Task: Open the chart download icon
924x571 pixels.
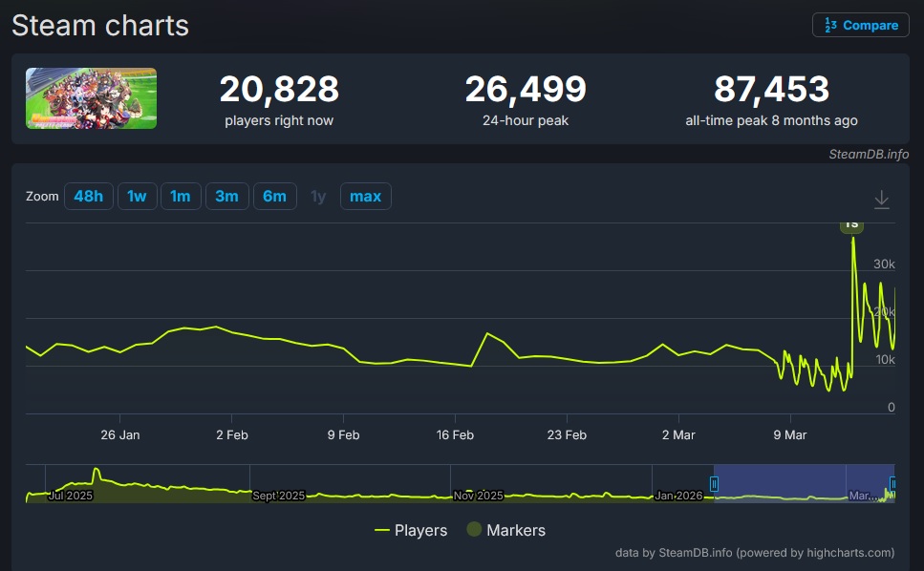Action: tap(882, 200)
